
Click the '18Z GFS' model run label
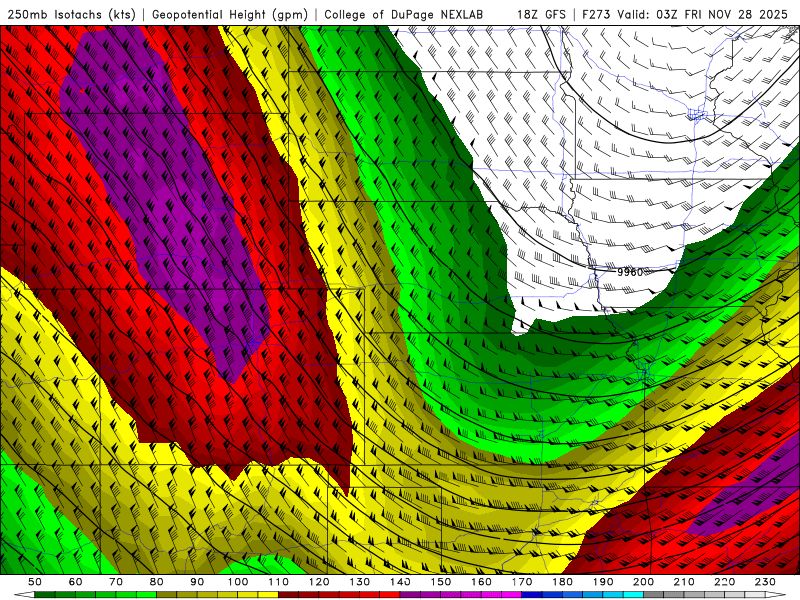[541, 14]
